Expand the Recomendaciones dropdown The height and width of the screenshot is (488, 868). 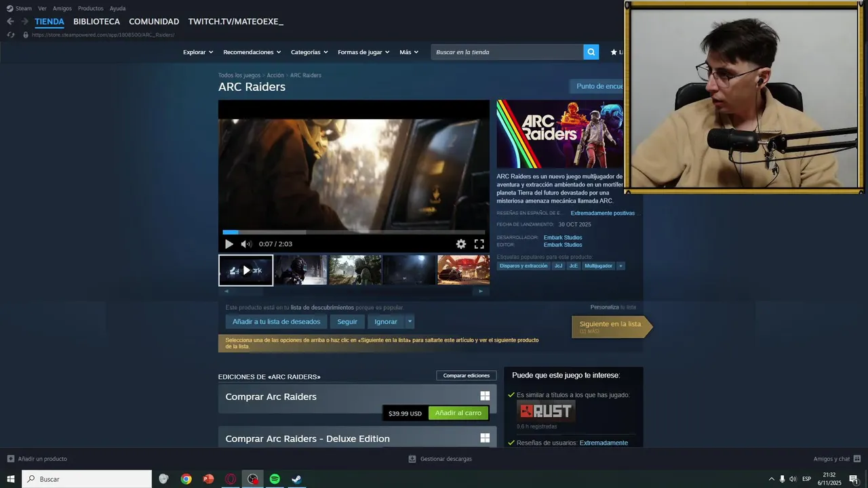point(252,52)
